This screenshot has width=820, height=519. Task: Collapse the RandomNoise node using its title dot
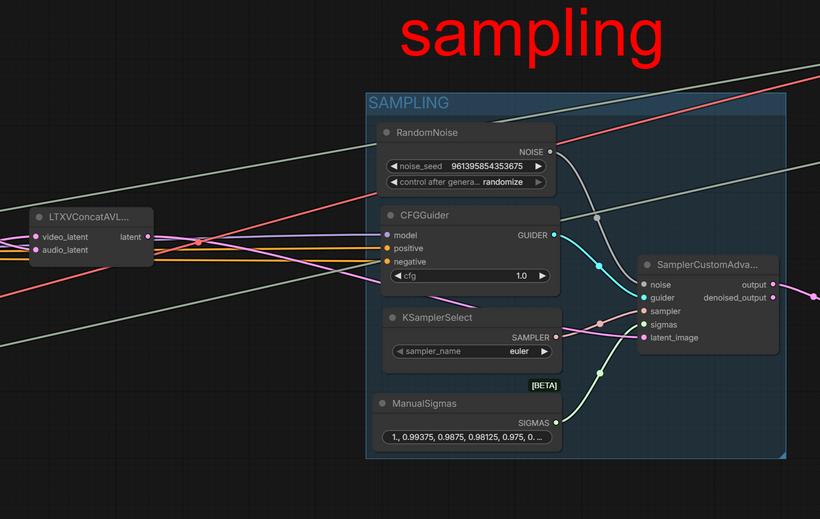386,133
